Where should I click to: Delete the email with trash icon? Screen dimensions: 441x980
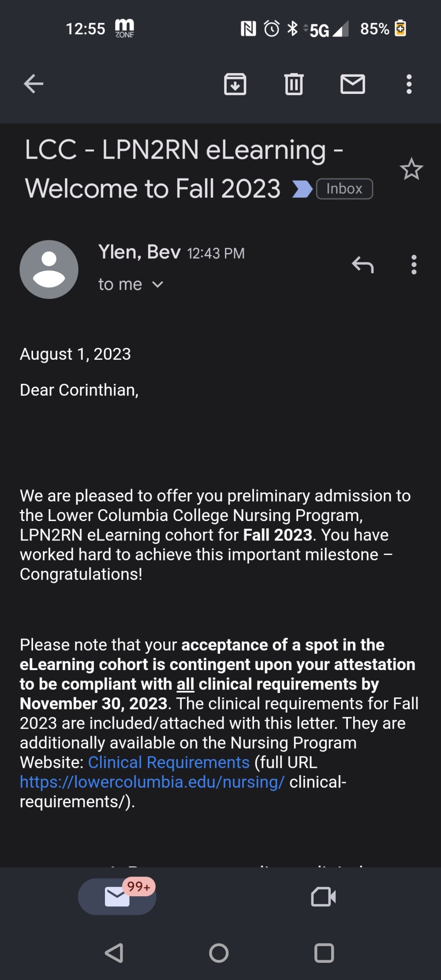[294, 84]
